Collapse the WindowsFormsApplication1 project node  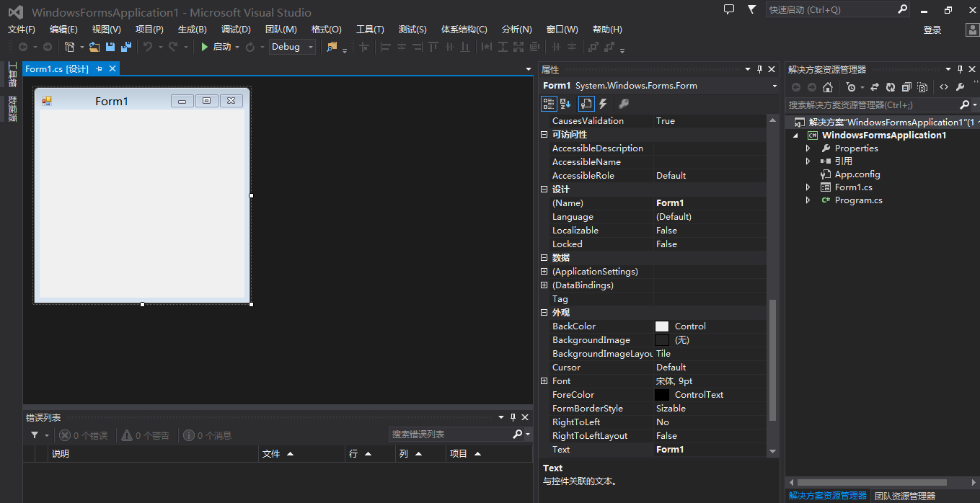(x=795, y=135)
